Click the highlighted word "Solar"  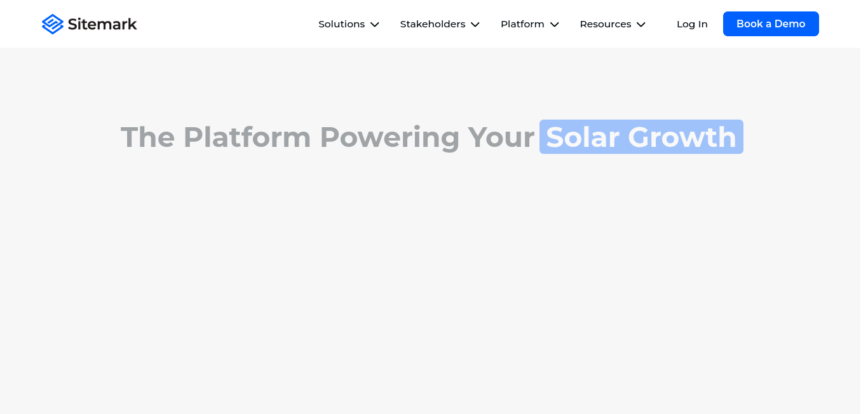pyautogui.click(x=583, y=137)
